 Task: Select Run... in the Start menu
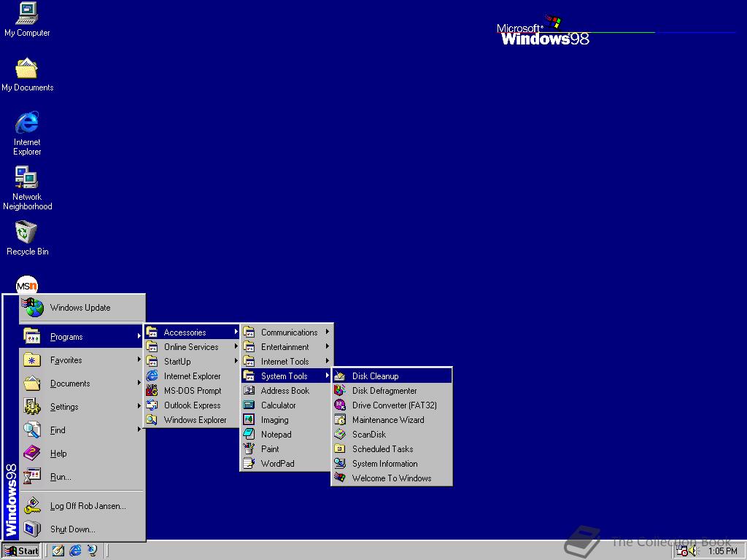(x=82, y=477)
